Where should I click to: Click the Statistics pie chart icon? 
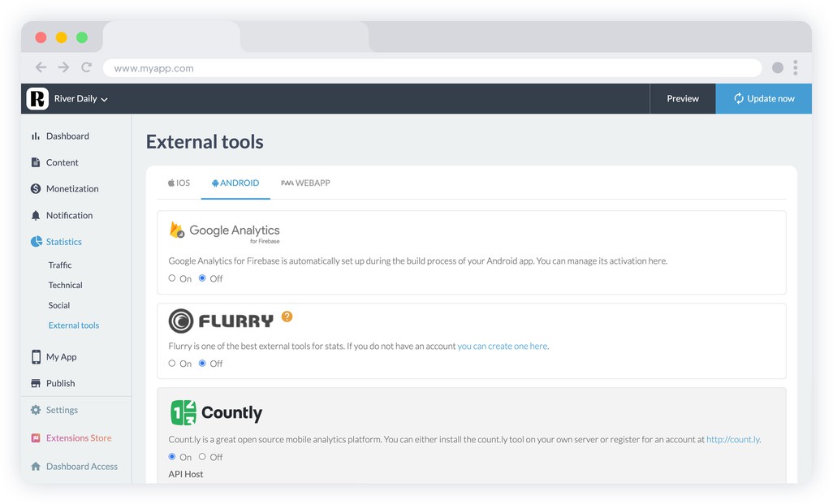click(36, 242)
